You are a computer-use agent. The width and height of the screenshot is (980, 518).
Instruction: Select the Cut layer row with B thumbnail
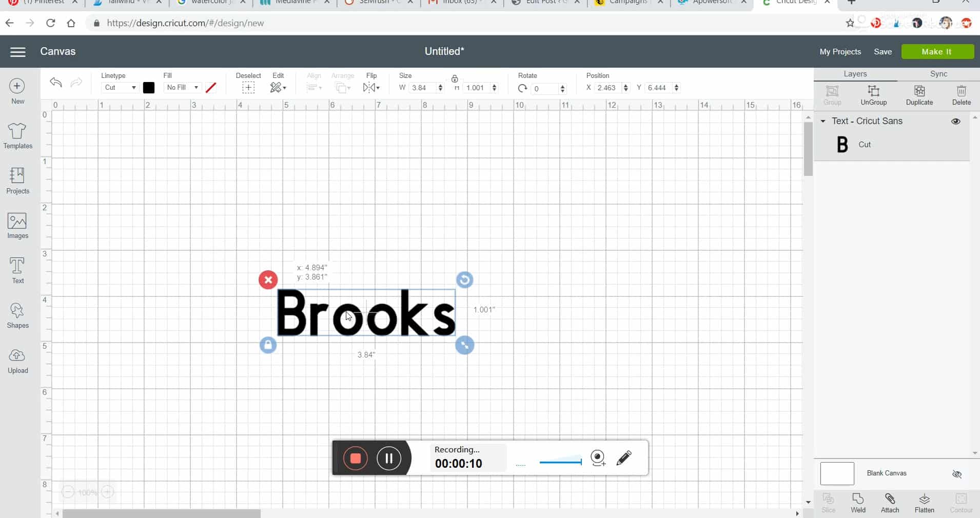coord(891,145)
